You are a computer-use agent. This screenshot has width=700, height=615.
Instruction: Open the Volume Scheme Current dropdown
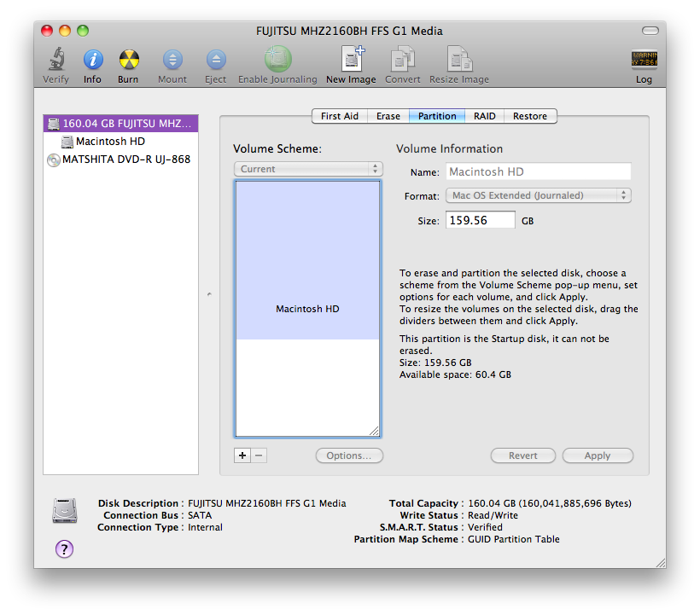click(x=308, y=169)
